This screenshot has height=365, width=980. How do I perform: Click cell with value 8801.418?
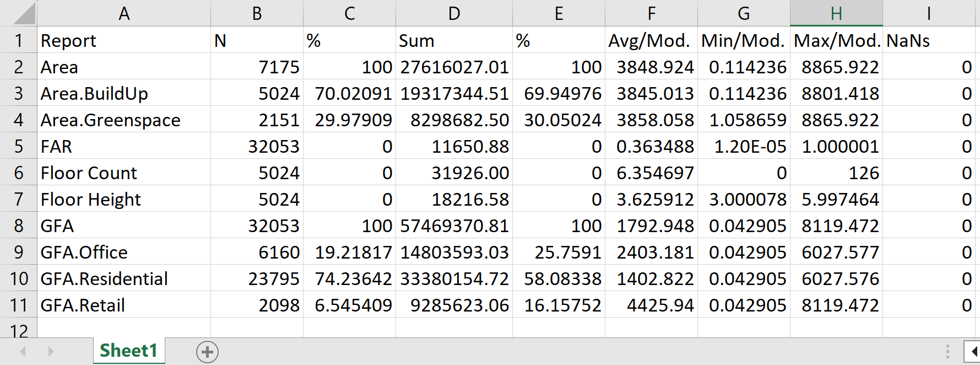[836, 93]
